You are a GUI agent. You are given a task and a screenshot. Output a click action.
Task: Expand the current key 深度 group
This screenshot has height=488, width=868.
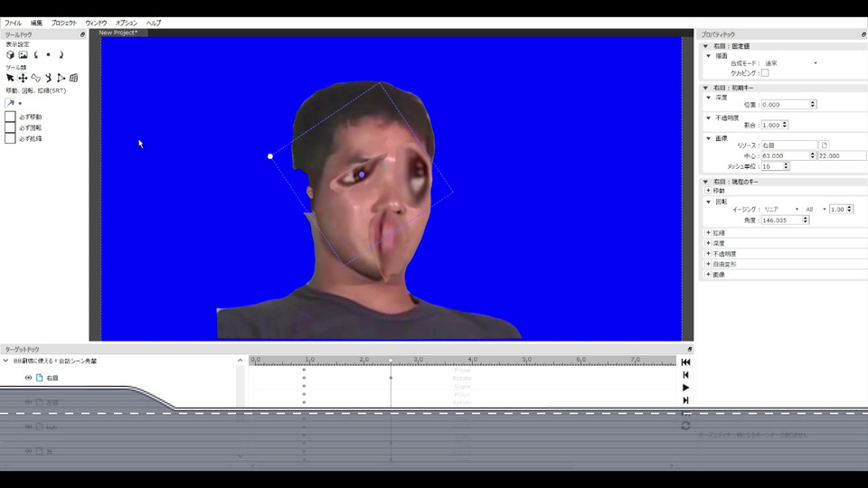(708, 243)
